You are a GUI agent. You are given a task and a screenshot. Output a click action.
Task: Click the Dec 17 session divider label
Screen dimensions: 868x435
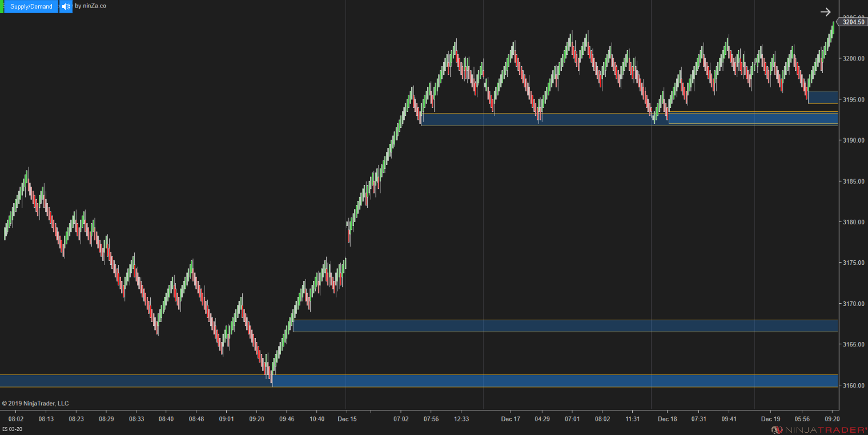pos(511,418)
